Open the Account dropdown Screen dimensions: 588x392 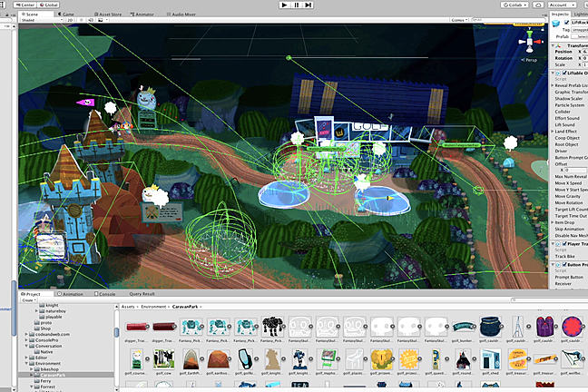[x=561, y=5]
